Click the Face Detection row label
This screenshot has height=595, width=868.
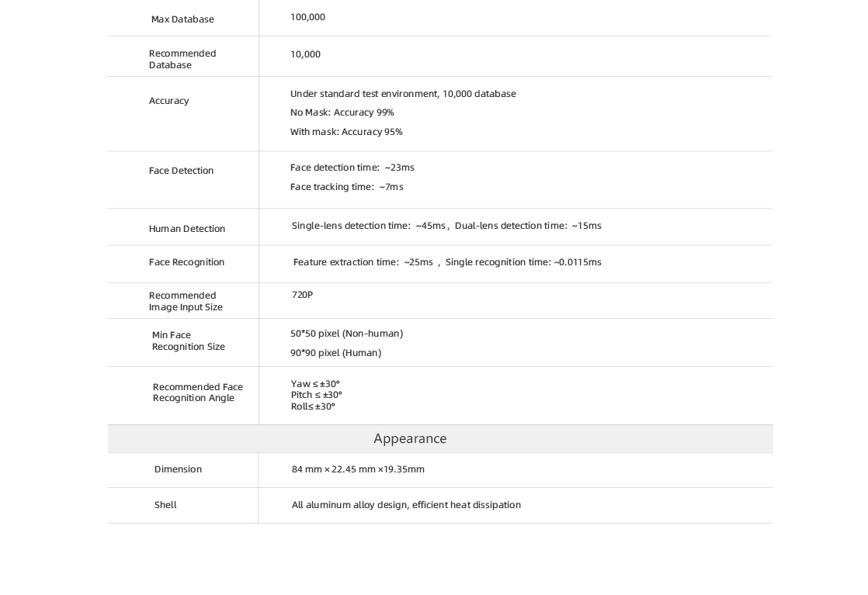click(181, 171)
